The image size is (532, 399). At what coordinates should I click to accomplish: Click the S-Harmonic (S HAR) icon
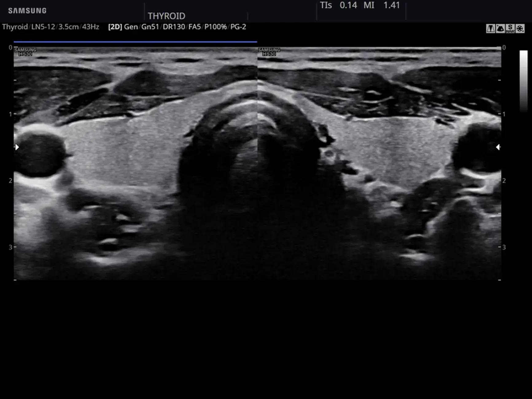point(510,29)
